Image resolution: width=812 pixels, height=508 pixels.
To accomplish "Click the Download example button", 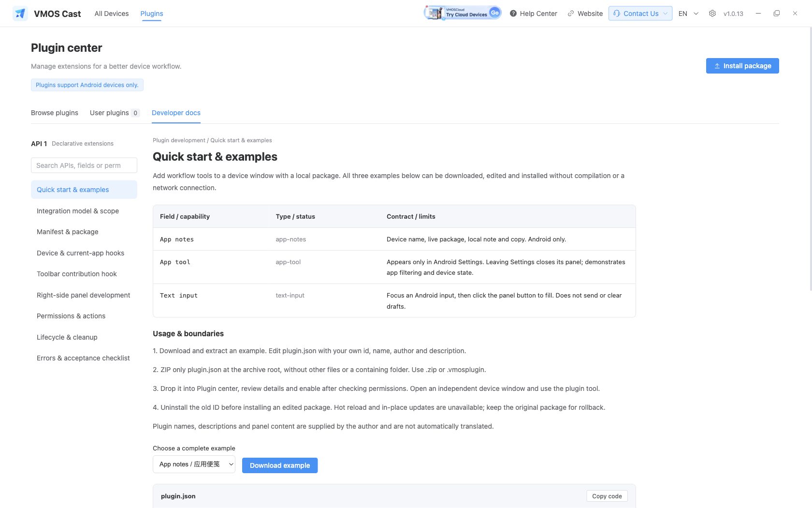I will pos(280,465).
